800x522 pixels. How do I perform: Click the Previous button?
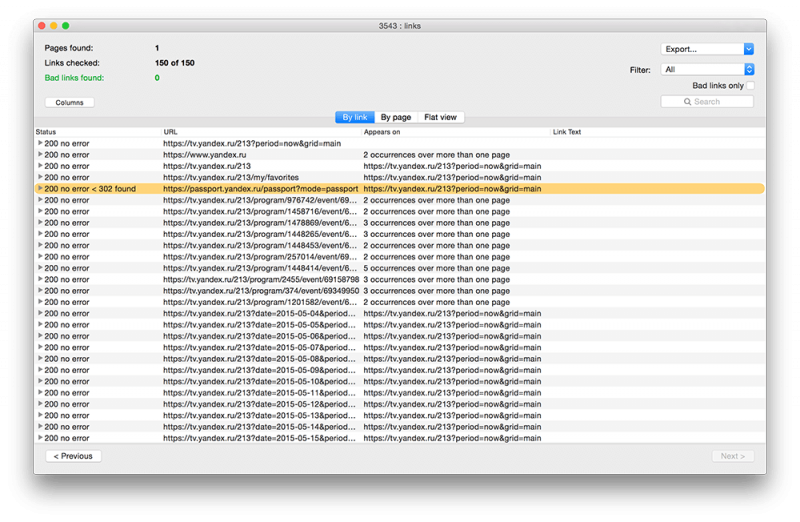pos(73,456)
